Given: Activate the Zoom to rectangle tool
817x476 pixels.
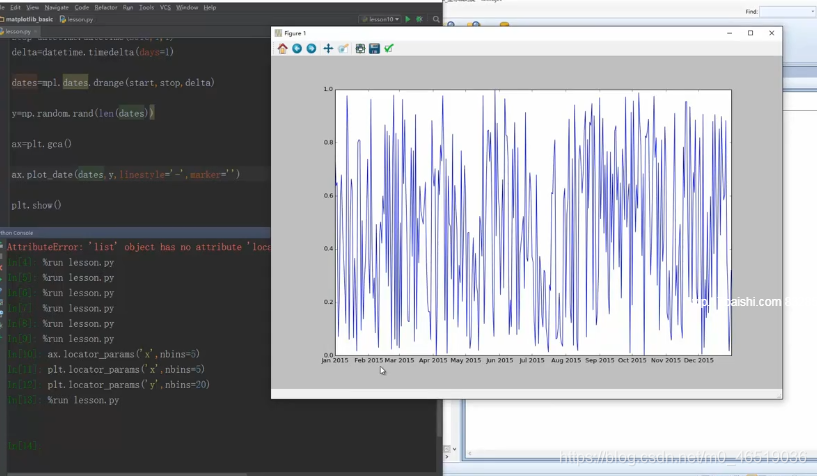Looking at the screenshot, I should pyautogui.click(x=343, y=48).
